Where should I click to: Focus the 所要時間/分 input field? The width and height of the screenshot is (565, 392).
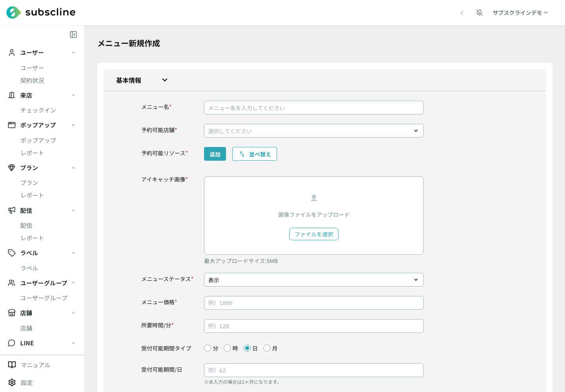point(314,326)
